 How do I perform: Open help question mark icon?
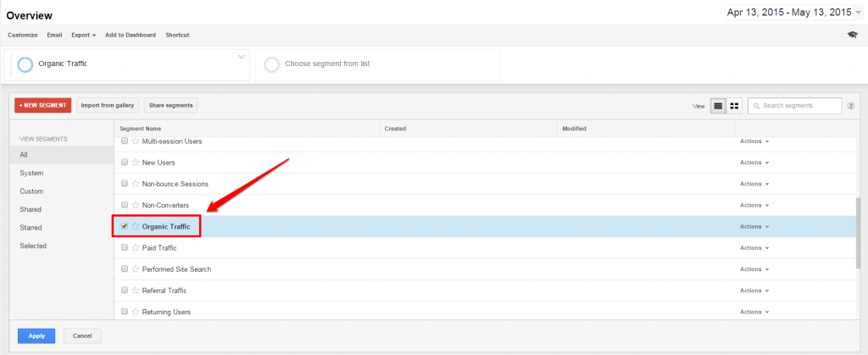(x=851, y=106)
